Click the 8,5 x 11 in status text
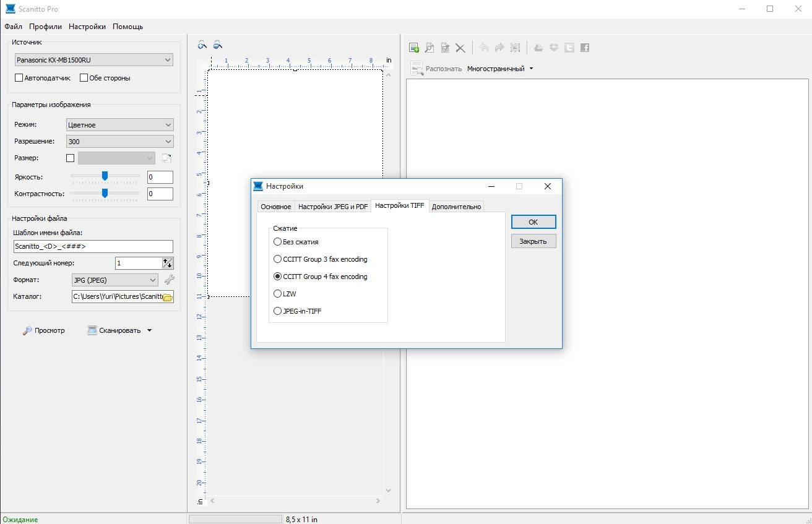This screenshot has width=812, height=524. click(301, 519)
